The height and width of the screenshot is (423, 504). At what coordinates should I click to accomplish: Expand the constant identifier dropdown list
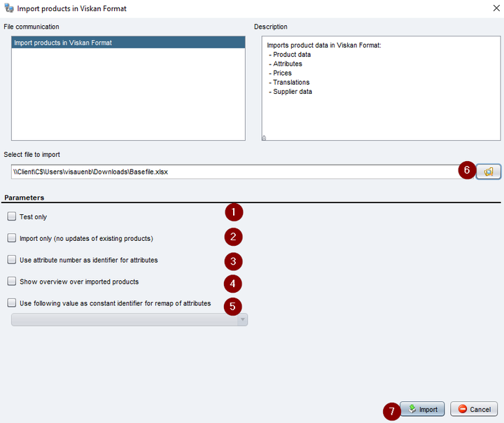click(x=243, y=319)
